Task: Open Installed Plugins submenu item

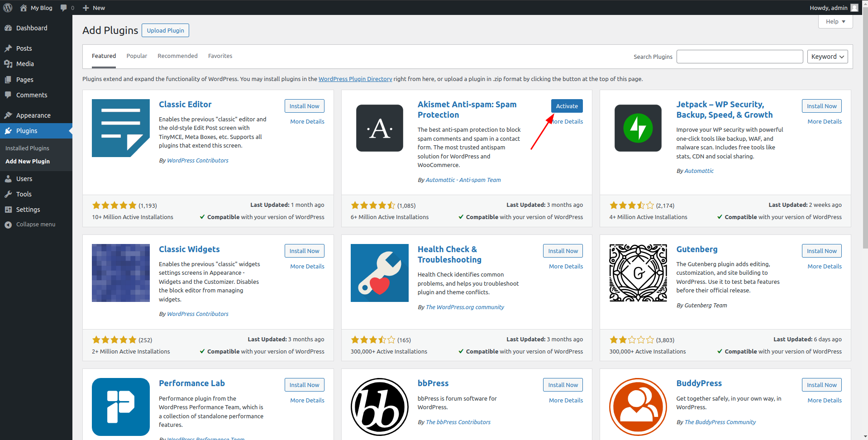Action: click(27, 148)
